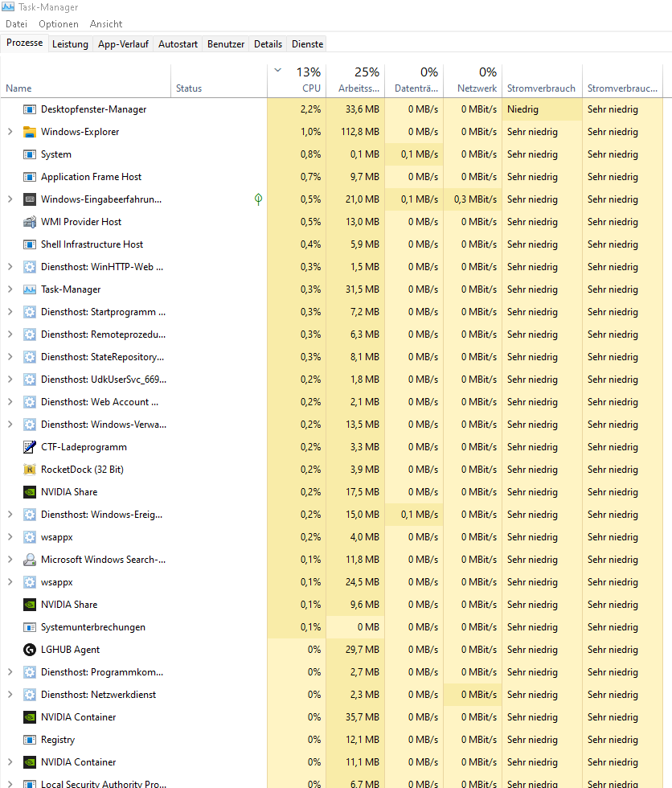Image resolution: width=672 pixels, height=788 pixels.
Task: Sort by the Arbeitsspeicher column header
Action: coord(355,81)
